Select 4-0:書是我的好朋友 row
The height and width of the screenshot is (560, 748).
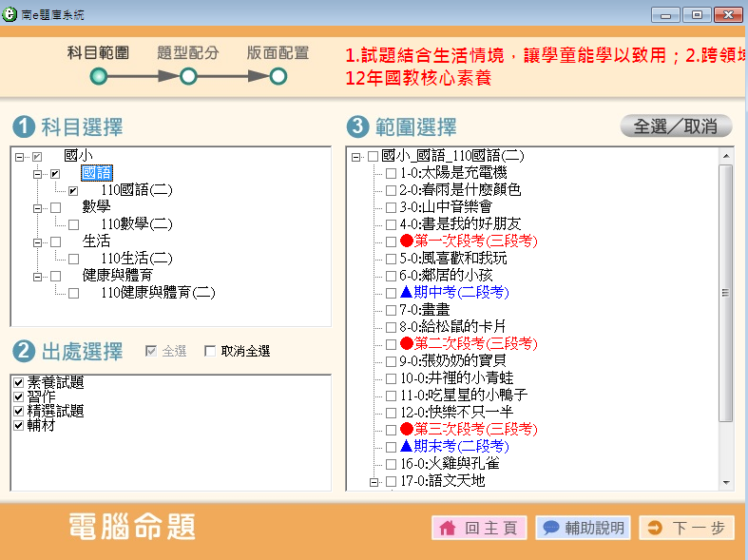[460, 224]
